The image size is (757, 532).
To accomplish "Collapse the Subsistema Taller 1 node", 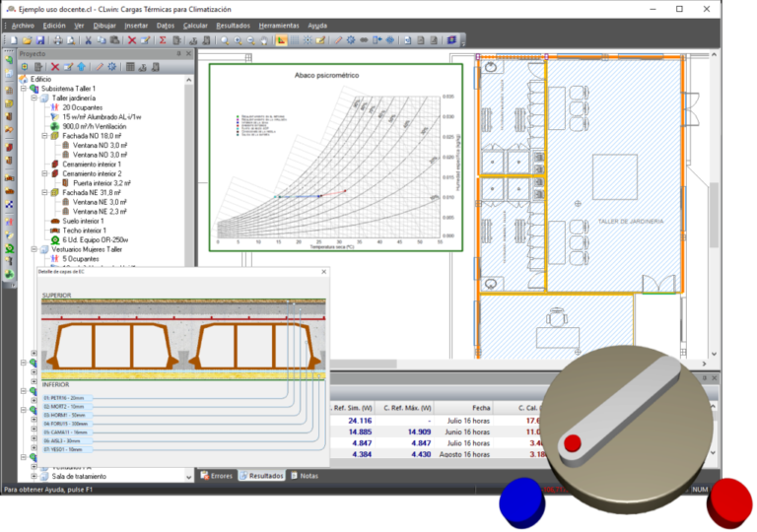I will click(x=24, y=89).
